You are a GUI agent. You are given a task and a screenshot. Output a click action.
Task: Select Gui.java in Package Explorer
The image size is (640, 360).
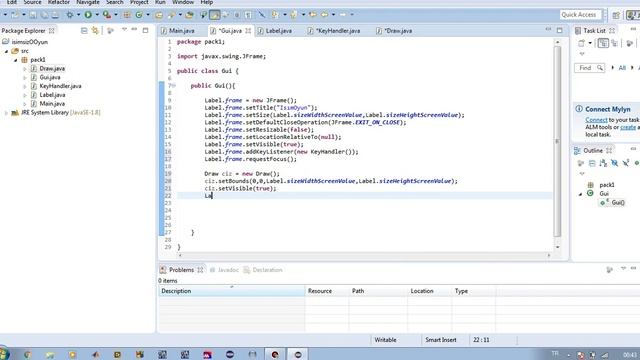click(x=50, y=77)
